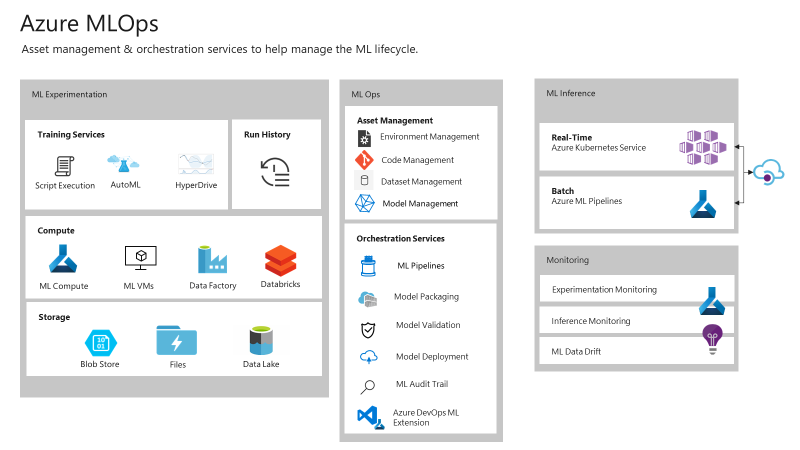Screen dimensions: 800x450
Task: Click the Data Lake label
Action: 261,364
